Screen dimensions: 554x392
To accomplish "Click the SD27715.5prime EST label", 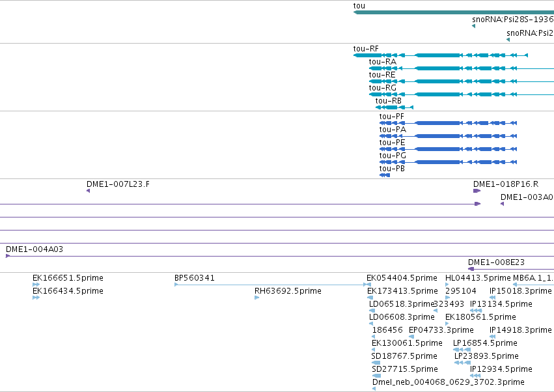I will (x=405, y=370).
